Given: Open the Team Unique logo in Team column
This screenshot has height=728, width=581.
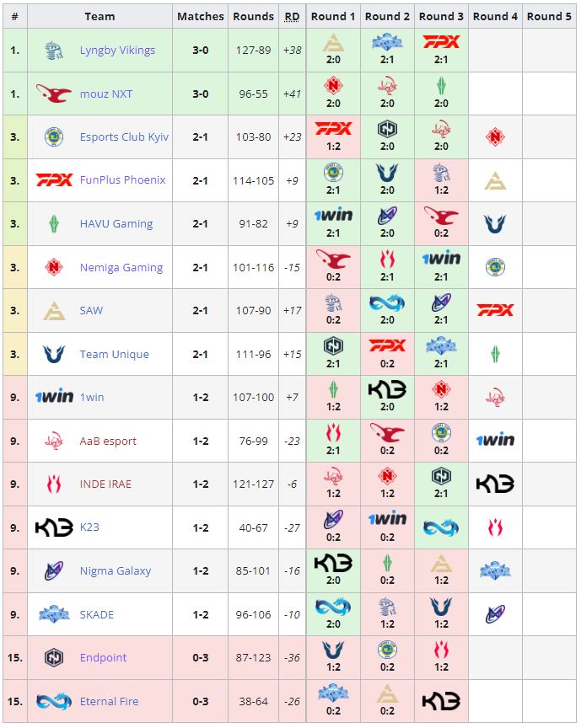Looking at the screenshot, I should tap(54, 355).
